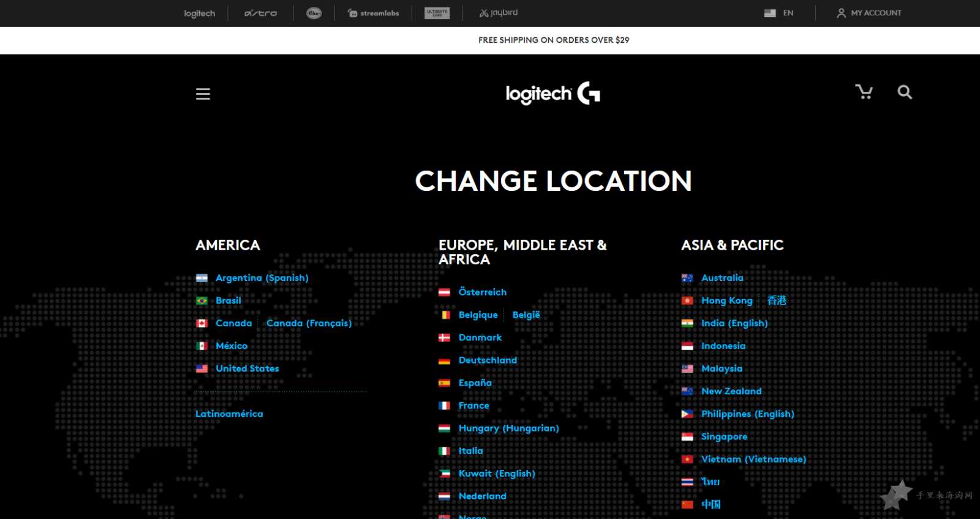Open My Account link
Screen dimensions: 980x519
[876, 13]
